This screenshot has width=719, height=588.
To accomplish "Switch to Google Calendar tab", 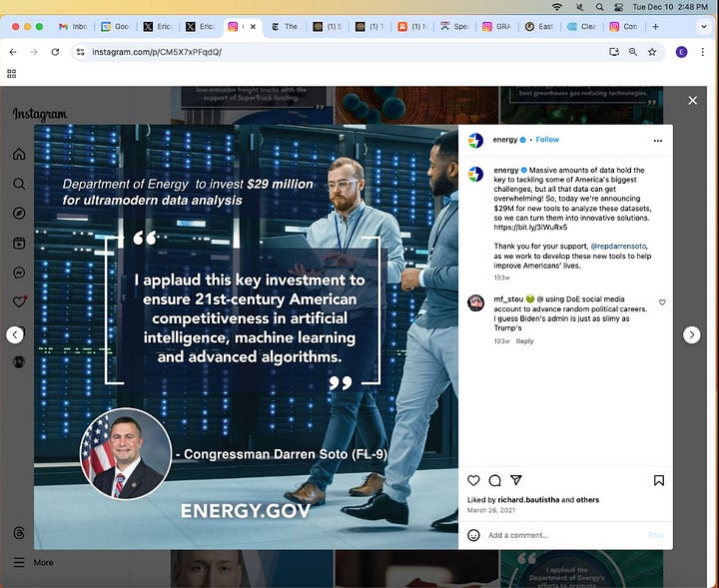I will (x=116, y=27).
